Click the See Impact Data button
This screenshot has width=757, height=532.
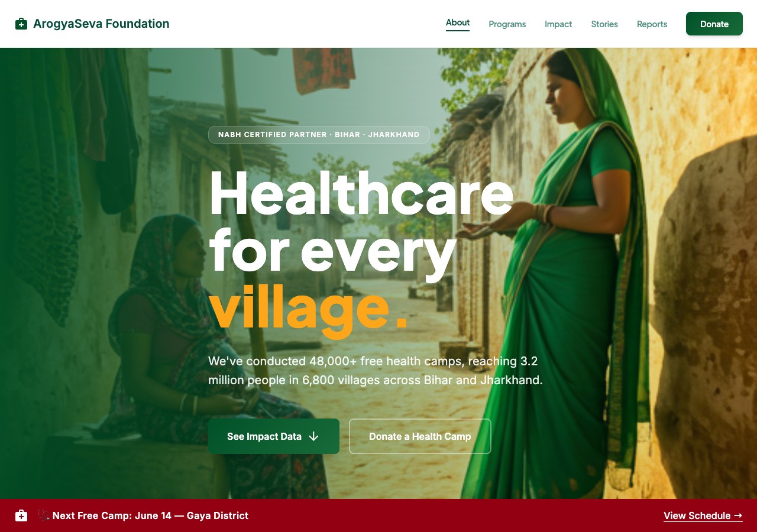(x=274, y=436)
